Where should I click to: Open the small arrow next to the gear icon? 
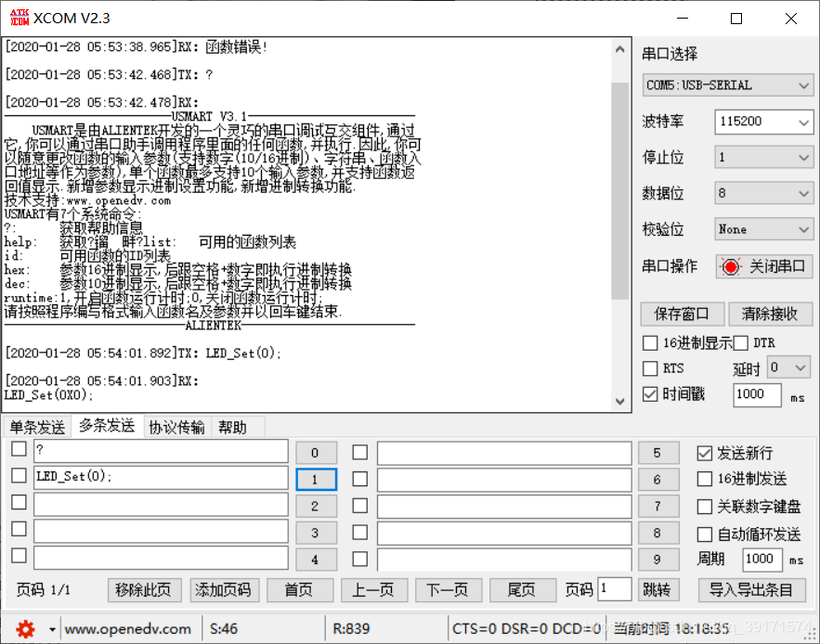(52, 629)
